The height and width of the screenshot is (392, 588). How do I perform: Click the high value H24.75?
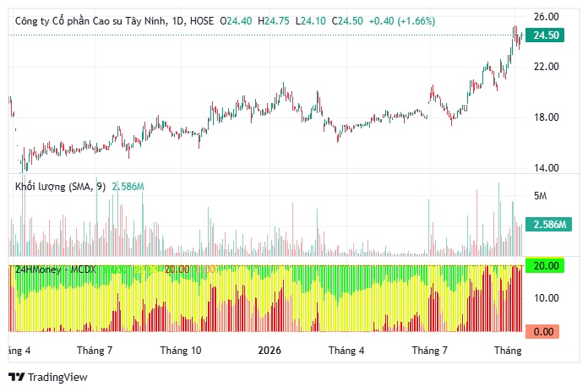274,21
